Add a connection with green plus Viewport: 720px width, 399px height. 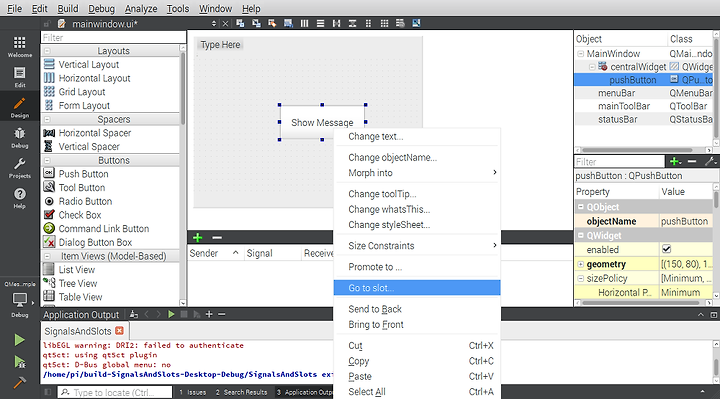click(x=197, y=237)
